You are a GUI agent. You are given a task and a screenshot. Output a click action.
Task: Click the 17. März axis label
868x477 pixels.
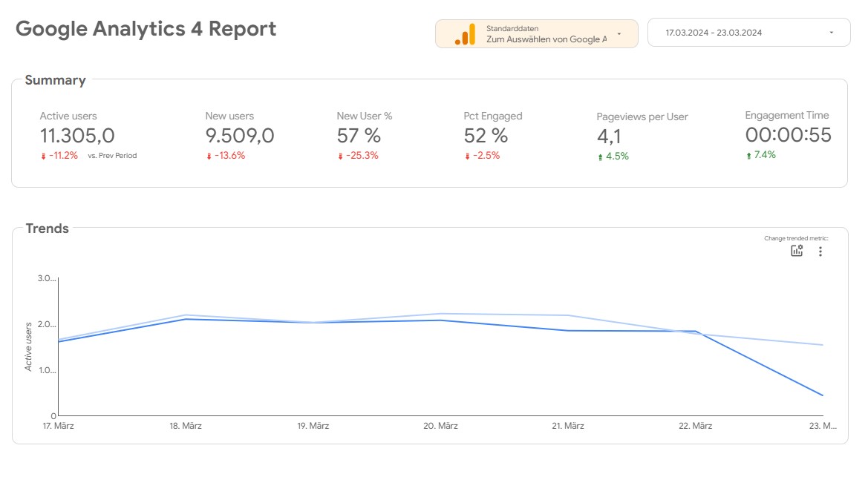[x=58, y=426]
